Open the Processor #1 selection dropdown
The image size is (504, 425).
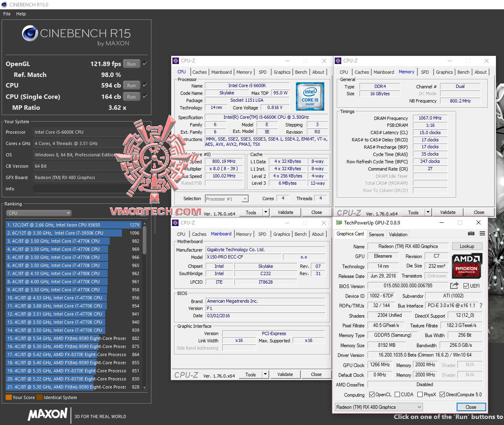point(227,199)
